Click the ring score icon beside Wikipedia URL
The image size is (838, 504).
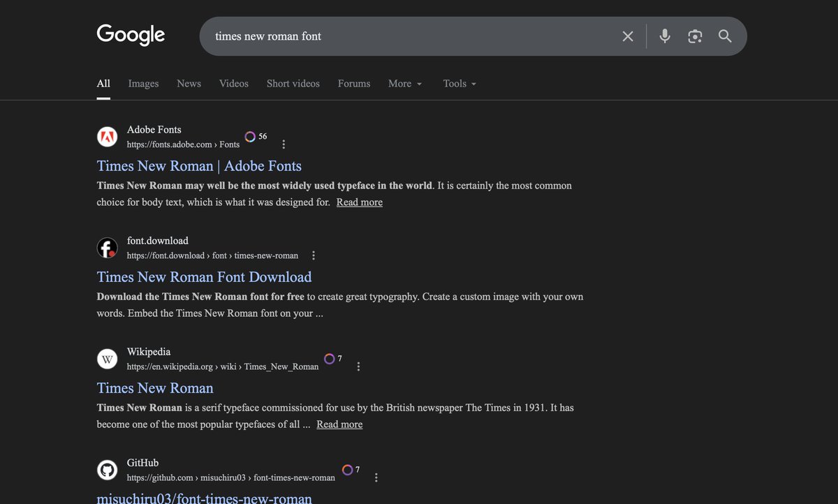(330, 359)
